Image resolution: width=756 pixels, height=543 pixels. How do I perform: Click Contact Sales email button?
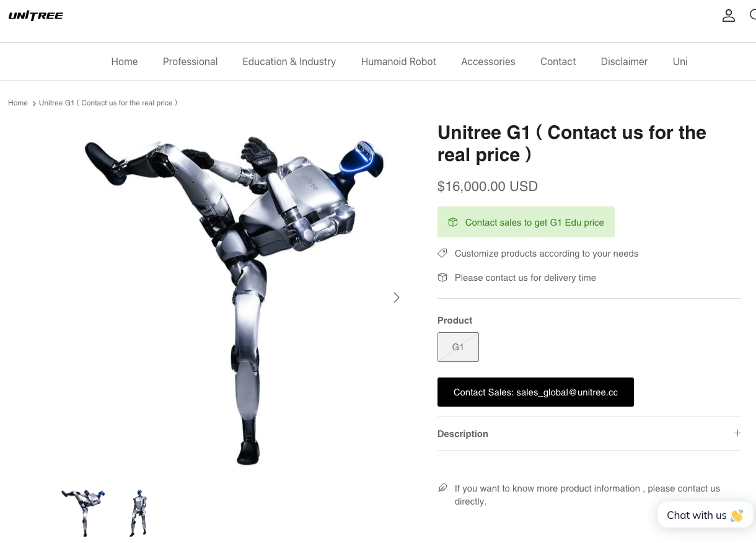(535, 392)
